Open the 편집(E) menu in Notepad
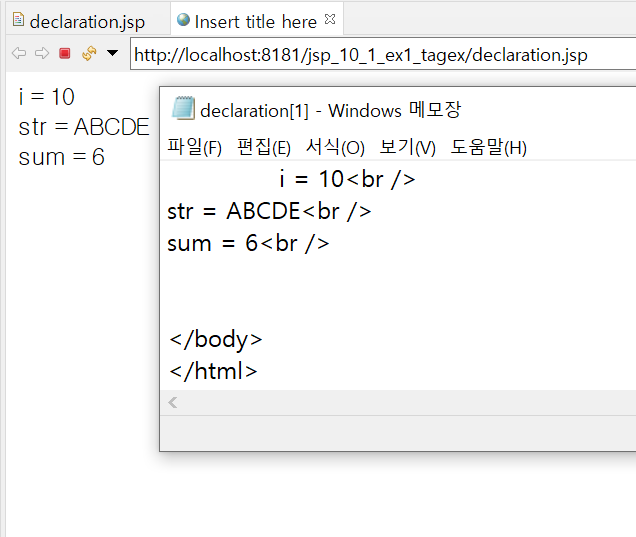The height and width of the screenshot is (537, 636). point(264,147)
